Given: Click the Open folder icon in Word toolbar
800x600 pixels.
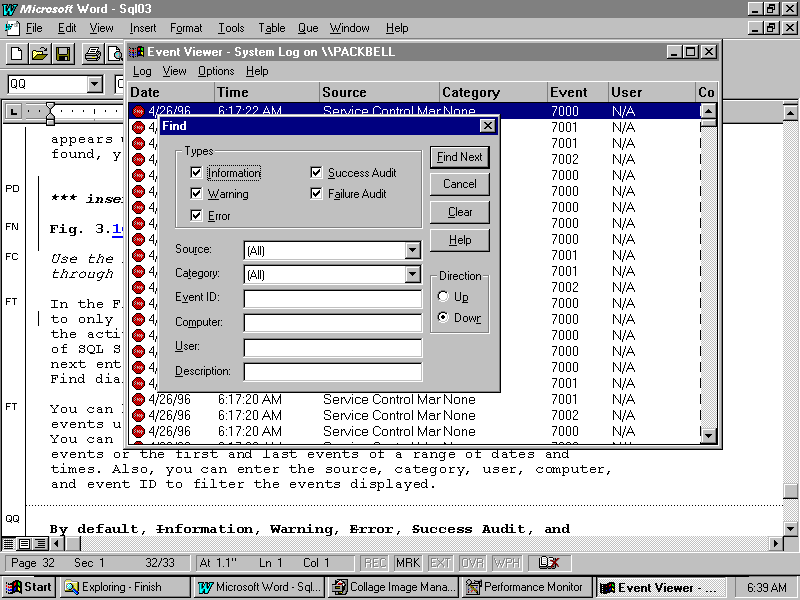Looking at the screenshot, I should [x=40, y=54].
